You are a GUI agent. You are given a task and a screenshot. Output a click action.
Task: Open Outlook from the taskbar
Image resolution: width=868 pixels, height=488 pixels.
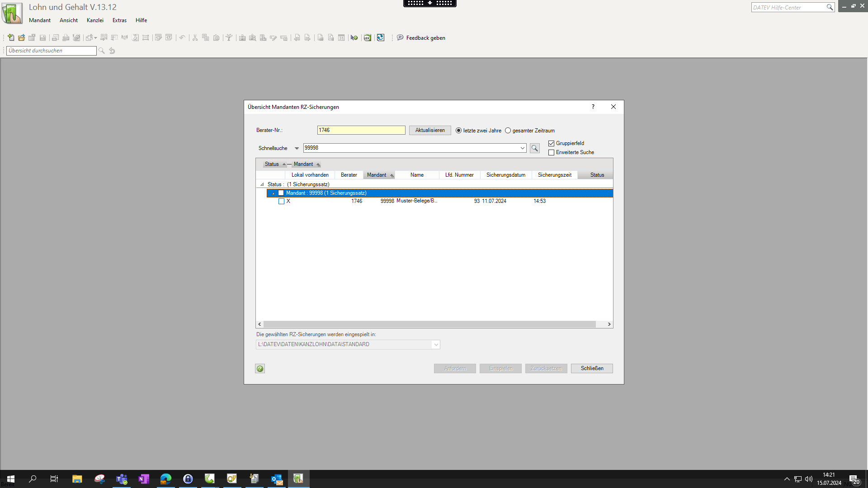276,479
